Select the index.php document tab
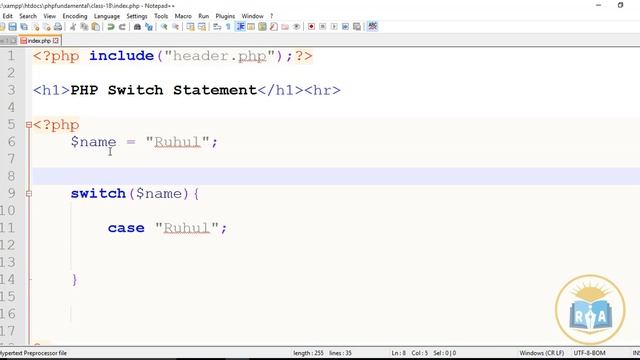 [39, 41]
